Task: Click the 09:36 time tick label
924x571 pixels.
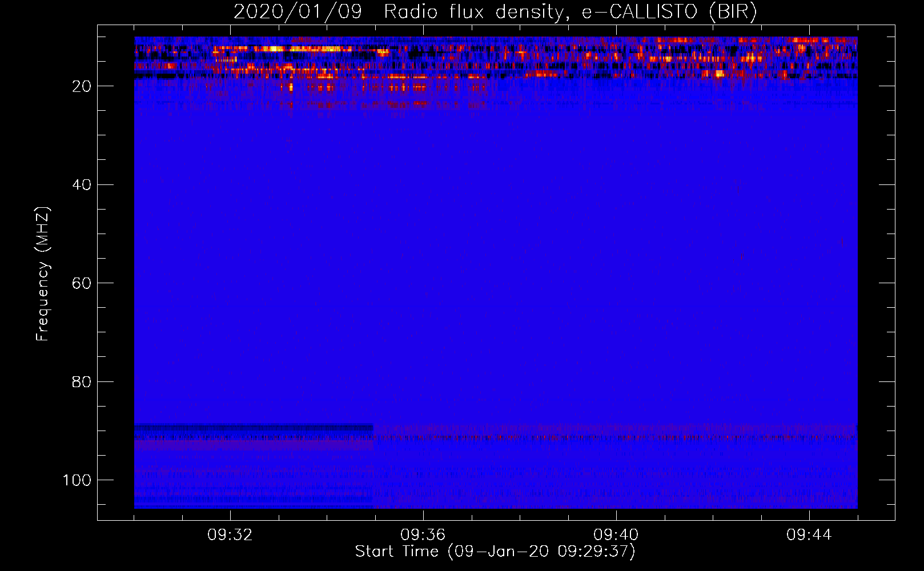Action: tap(423, 535)
